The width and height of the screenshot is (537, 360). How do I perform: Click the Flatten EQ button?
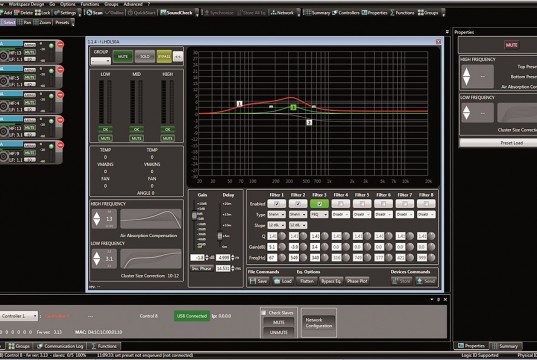(x=307, y=281)
